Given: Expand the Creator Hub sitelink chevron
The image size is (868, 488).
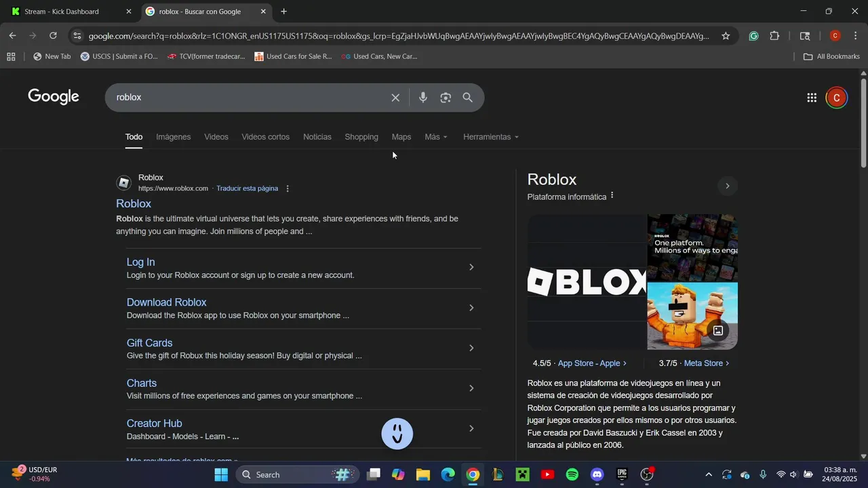Looking at the screenshot, I should [472, 428].
